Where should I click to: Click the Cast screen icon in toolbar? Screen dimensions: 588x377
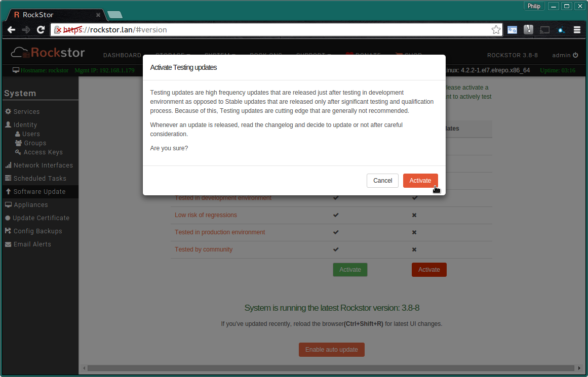pos(544,30)
